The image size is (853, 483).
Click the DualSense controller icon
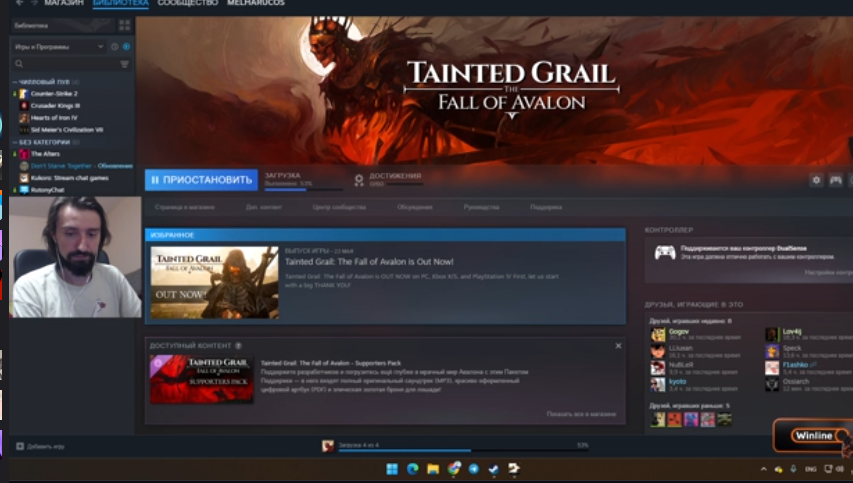pyautogui.click(x=665, y=252)
